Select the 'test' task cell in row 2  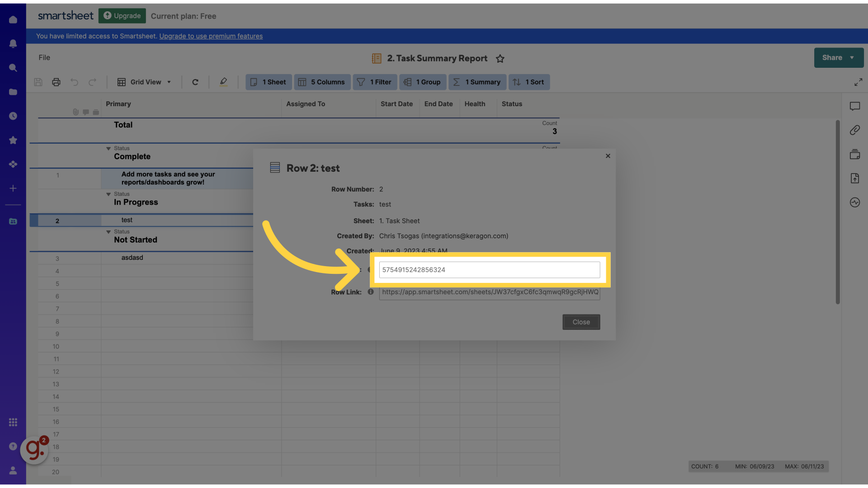[177, 220]
